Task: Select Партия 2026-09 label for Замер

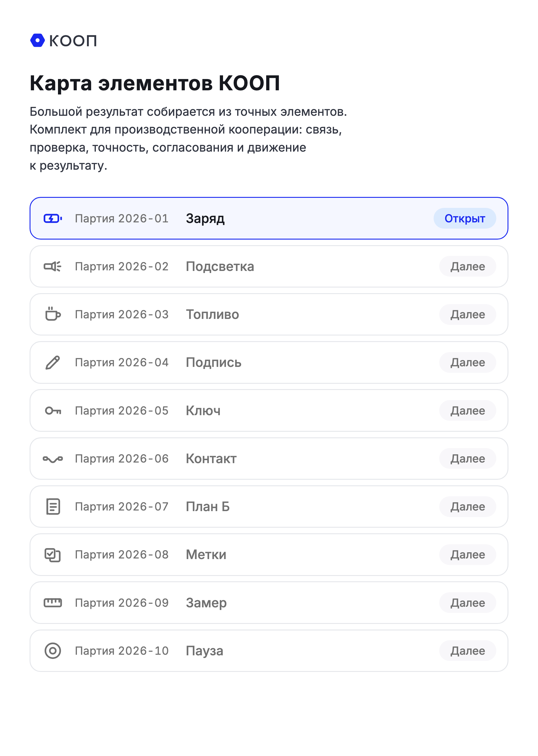Action: click(x=122, y=603)
